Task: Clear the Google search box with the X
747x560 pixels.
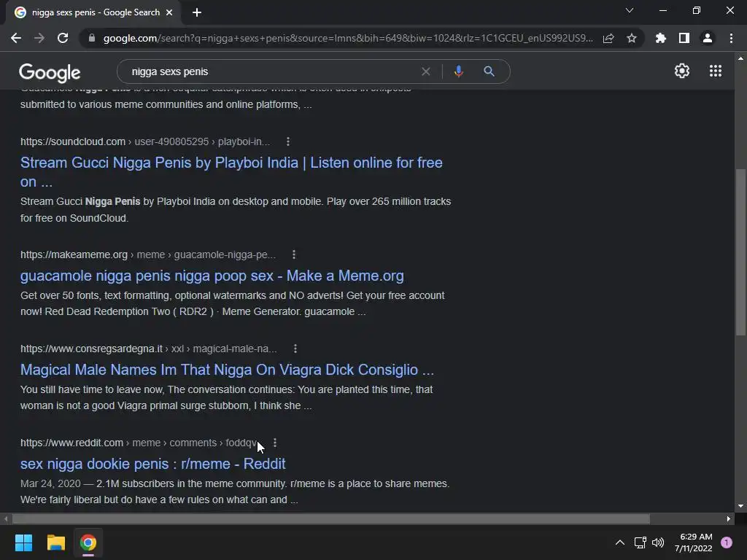Action: 426,71
